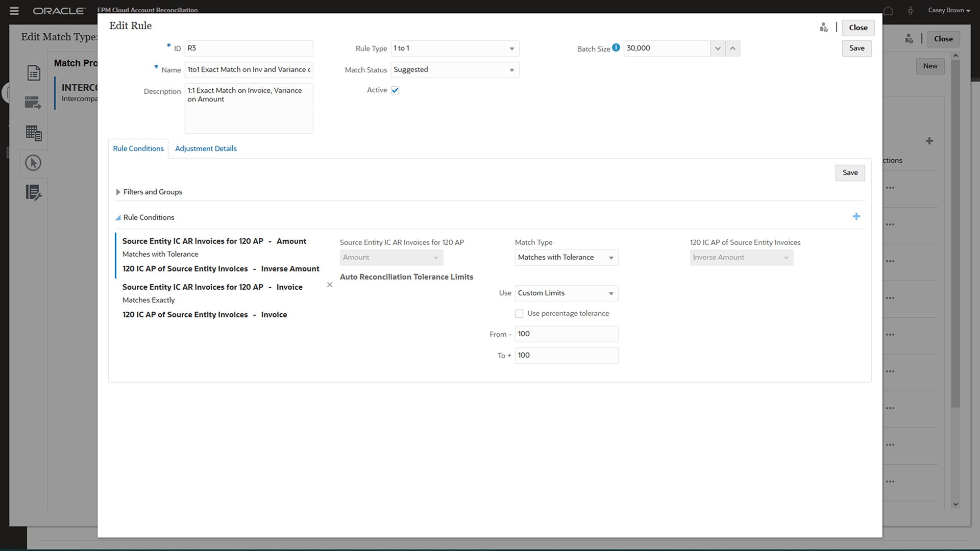This screenshot has height=551, width=980.
Task: Open the rule configuration wrench icon in sidebar
Action: coord(33,193)
